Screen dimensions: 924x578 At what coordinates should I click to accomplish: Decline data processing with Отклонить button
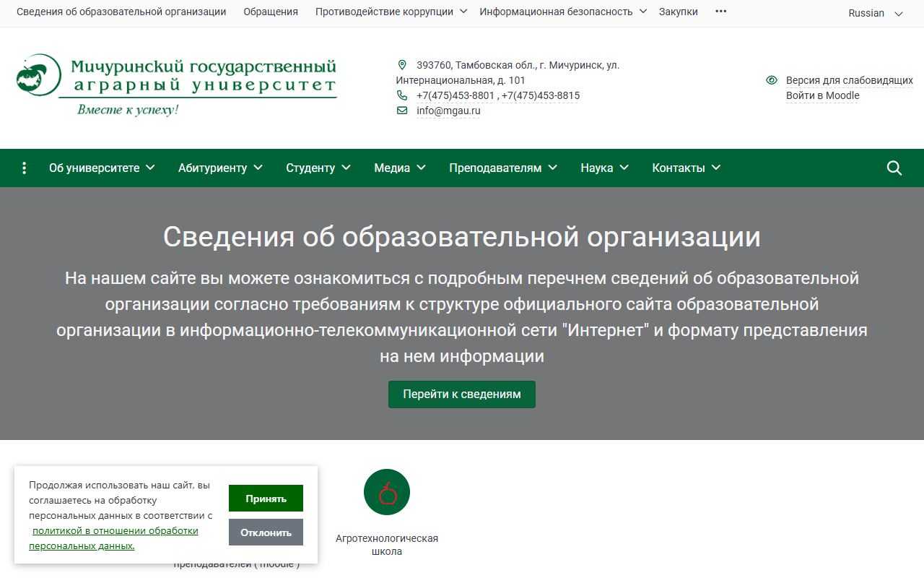point(266,532)
